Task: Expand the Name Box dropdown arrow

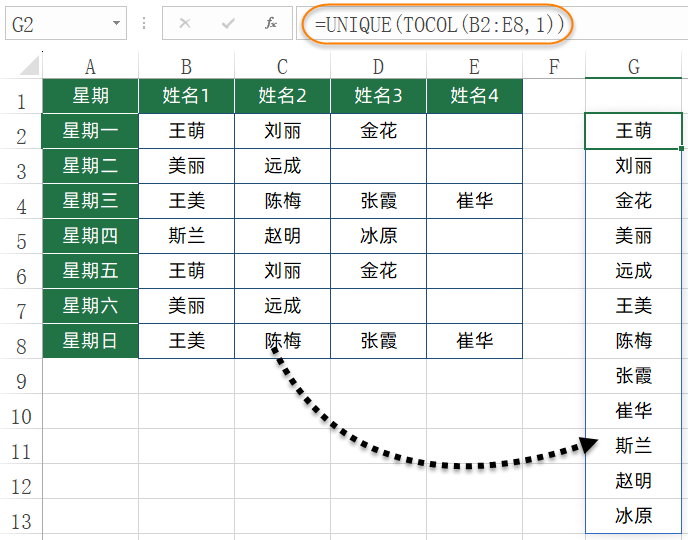Action: [x=118, y=24]
